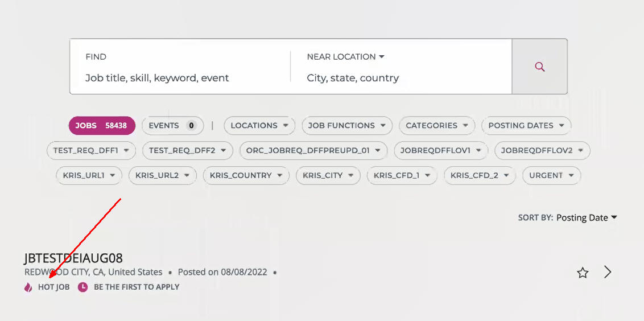Click the clock icon beside Be the First to Apply
The width and height of the screenshot is (644, 321).
click(x=83, y=287)
